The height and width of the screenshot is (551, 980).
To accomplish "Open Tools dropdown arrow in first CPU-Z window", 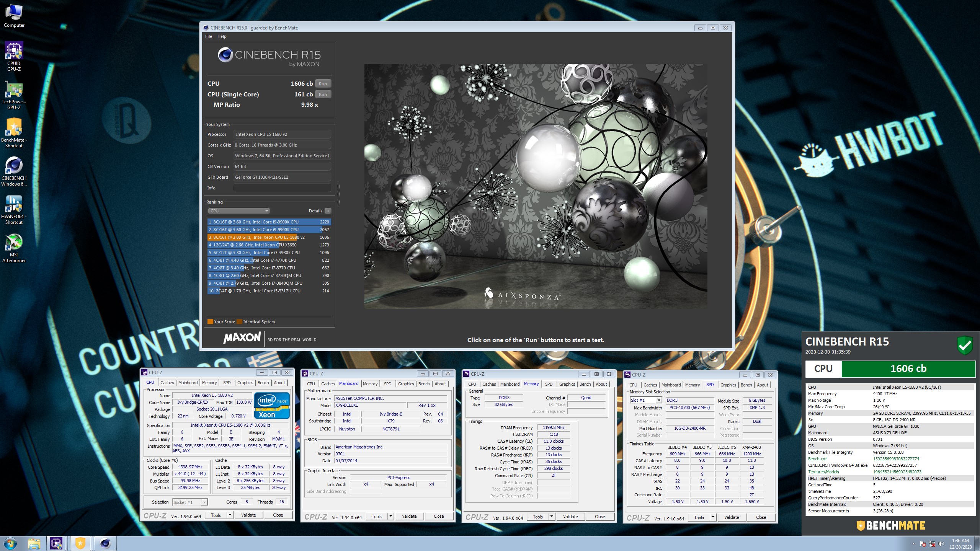I will [x=230, y=515].
